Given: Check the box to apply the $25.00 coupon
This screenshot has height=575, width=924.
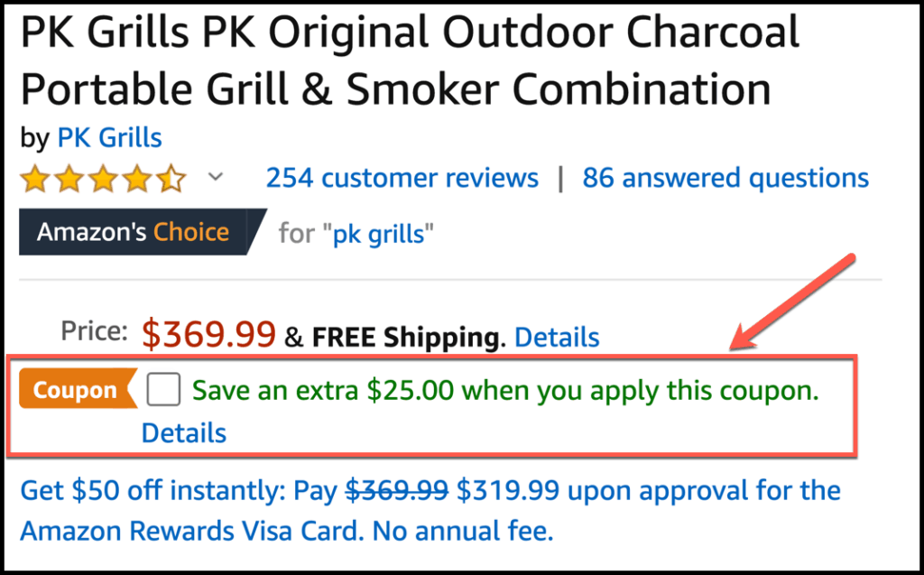Looking at the screenshot, I should tap(162, 389).
